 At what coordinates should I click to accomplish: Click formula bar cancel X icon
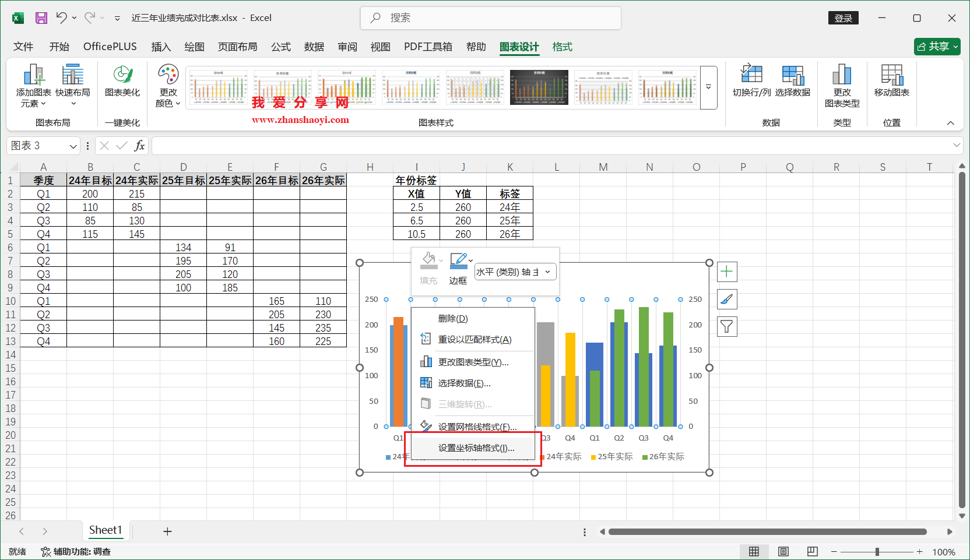pyautogui.click(x=104, y=146)
